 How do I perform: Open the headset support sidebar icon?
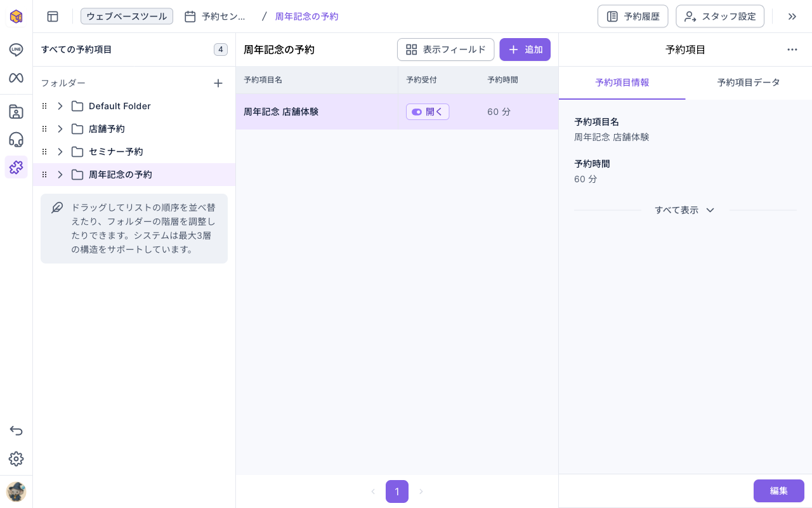point(16,140)
